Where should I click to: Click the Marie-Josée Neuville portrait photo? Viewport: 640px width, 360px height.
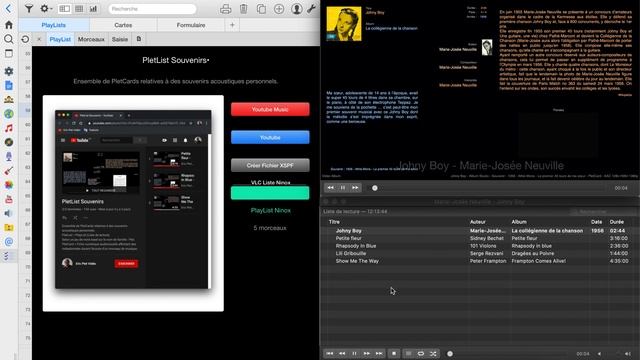click(487, 47)
